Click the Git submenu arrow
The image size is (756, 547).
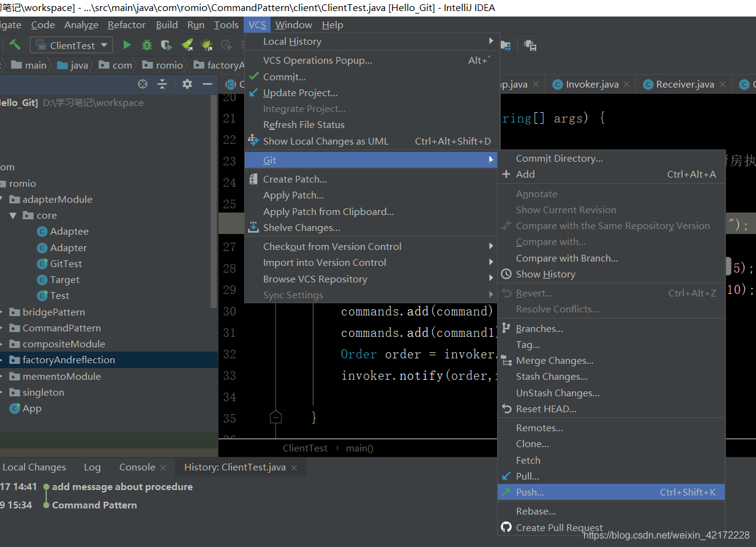click(491, 160)
